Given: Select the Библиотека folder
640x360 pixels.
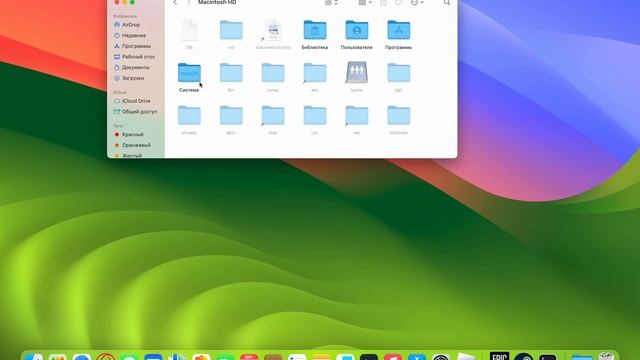Looking at the screenshot, I should (x=315, y=35).
